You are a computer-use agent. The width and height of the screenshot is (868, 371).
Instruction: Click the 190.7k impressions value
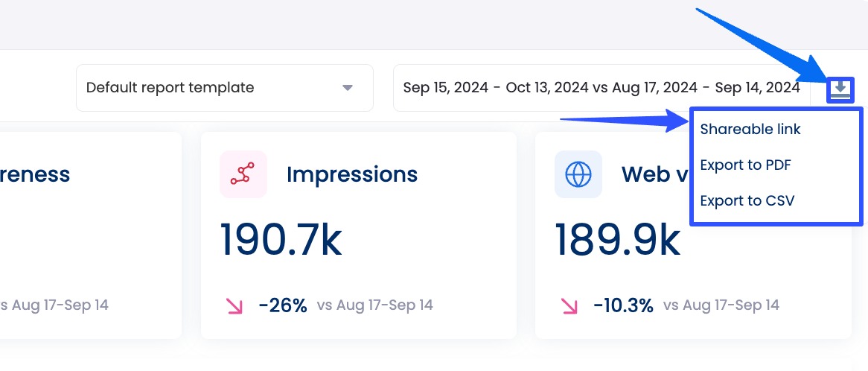pyautogui.click(x=281, y=239)
